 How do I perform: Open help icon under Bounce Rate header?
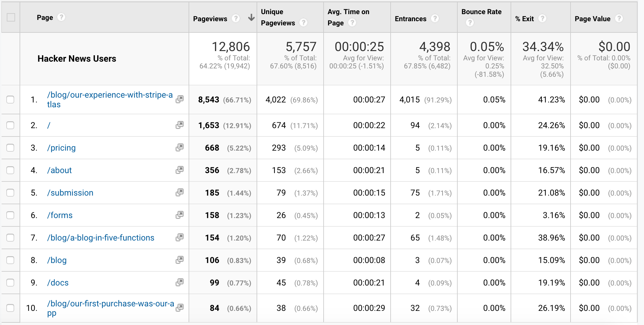tap(470, 23)
